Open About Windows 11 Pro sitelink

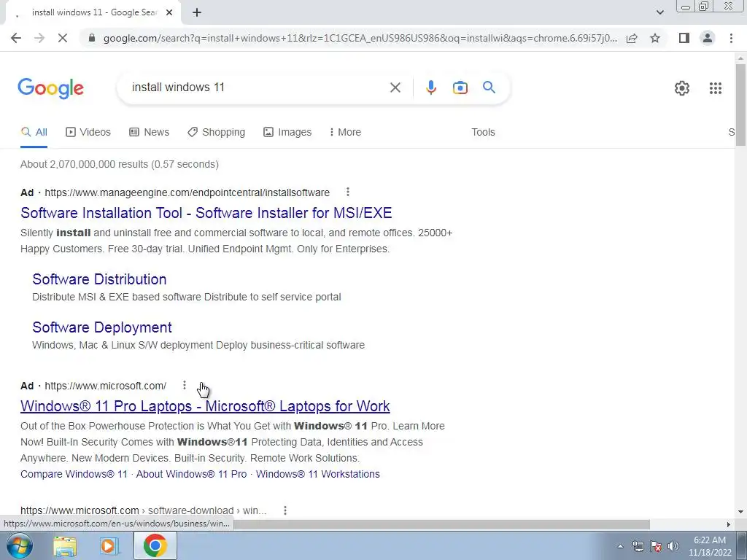[x=192, y=474]
